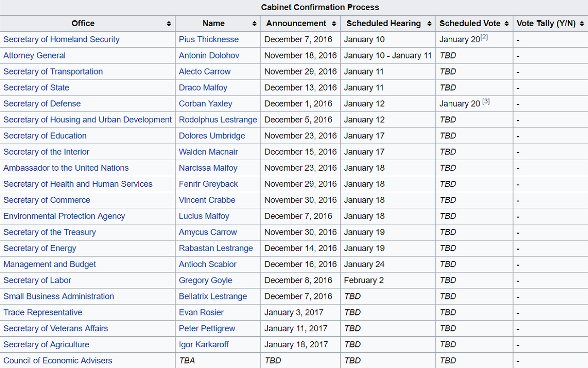This screenshot has width=588, height=368.
Task: Select the Office column header
Action: (87, 23)
